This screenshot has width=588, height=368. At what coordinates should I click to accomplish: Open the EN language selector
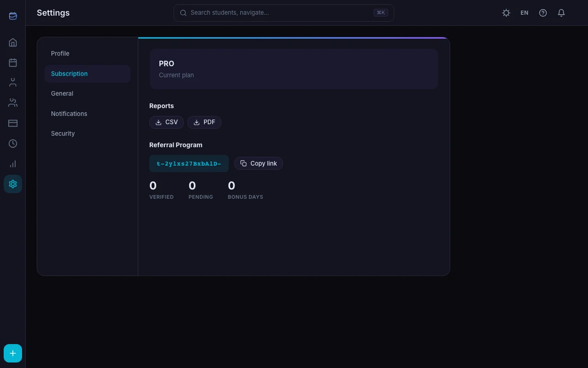pos(525,13)
